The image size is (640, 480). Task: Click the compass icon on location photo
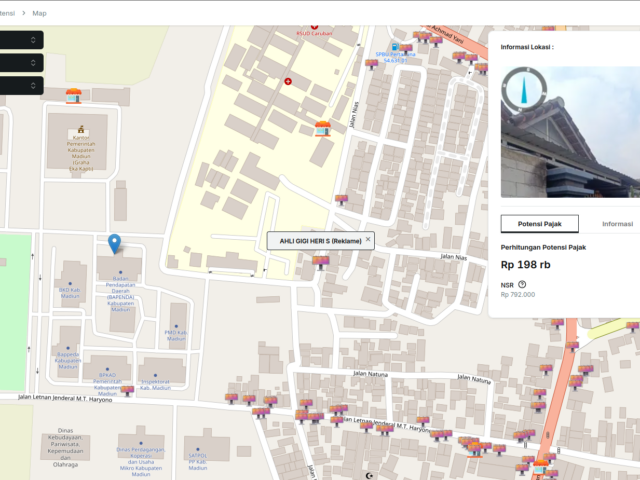(524, 89)
